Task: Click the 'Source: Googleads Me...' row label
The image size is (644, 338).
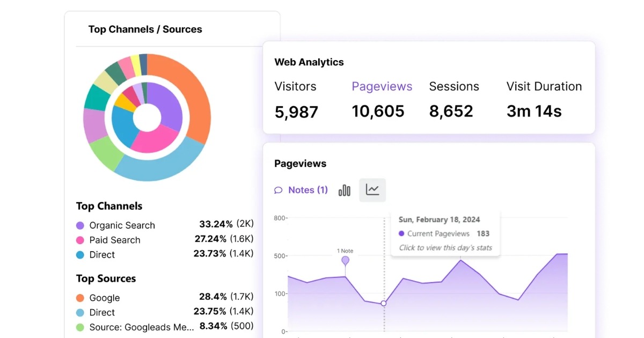Action: pos(142,327)
